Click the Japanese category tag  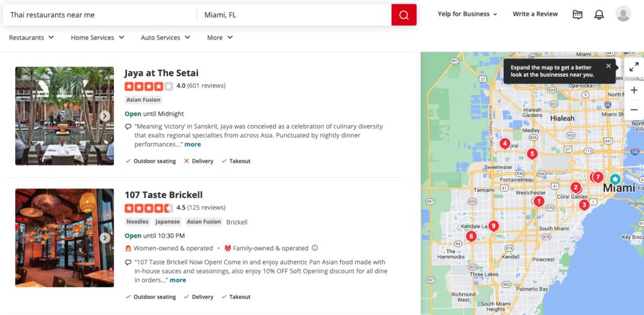(167, 222)
